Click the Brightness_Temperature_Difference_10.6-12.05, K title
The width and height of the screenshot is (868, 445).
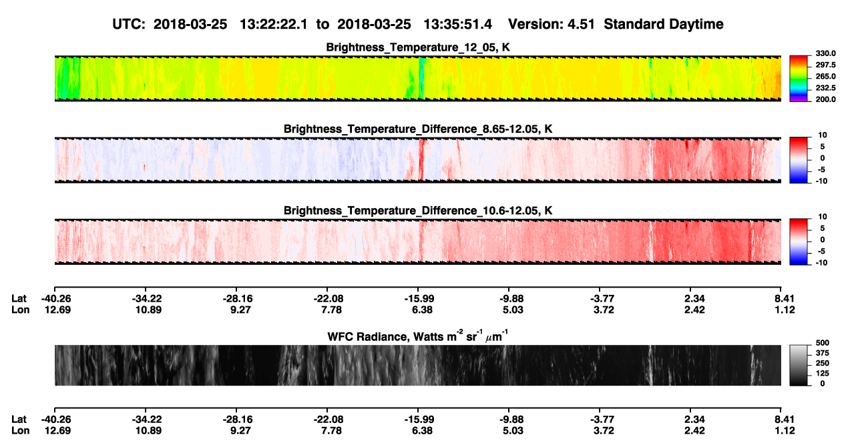tap(418, 211)
